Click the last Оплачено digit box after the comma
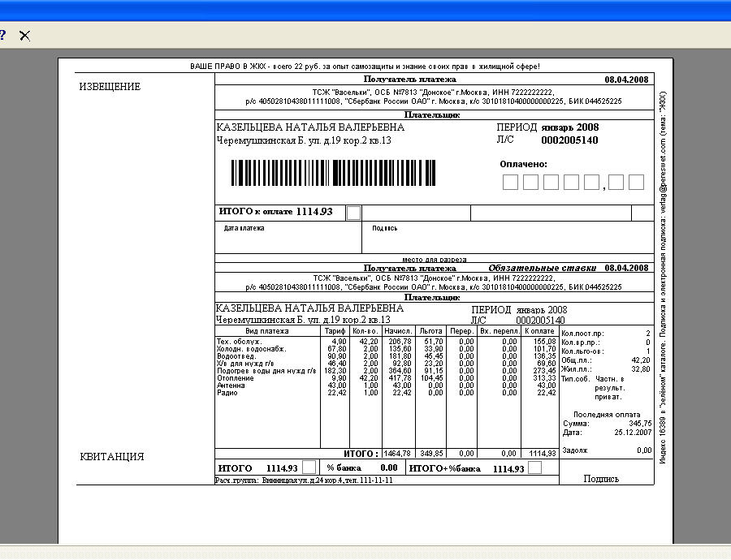731x560 pixels. [636, 182]
